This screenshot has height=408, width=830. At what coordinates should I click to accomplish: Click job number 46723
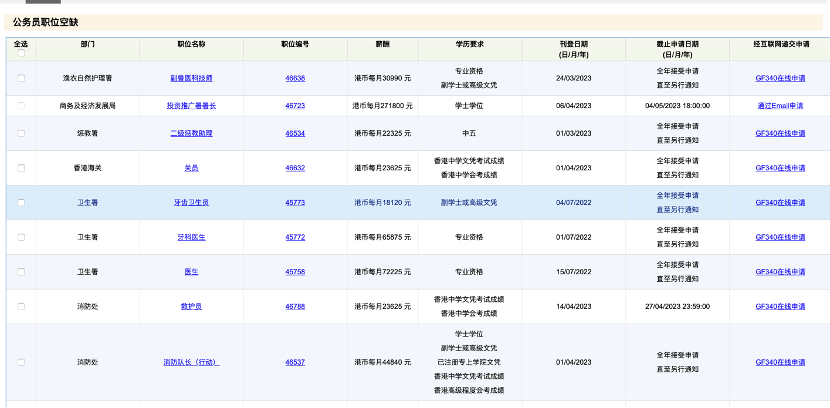click(295, 105)
